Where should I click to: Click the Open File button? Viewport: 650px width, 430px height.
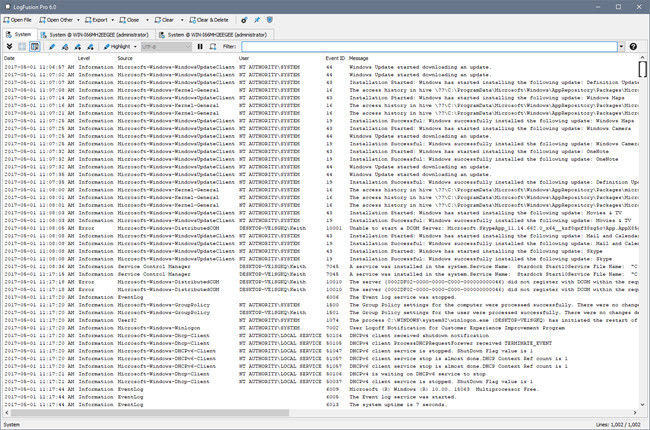point(17,20)
